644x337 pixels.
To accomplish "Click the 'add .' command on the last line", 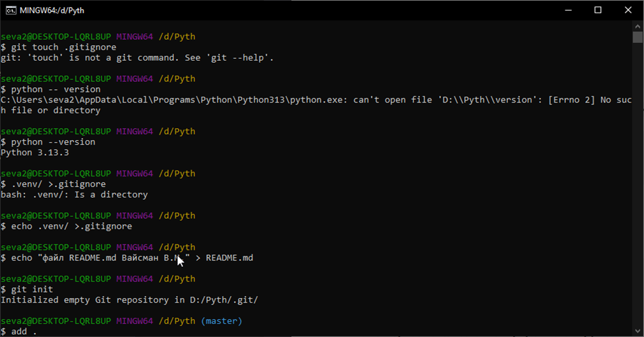I will click(24, 331).
